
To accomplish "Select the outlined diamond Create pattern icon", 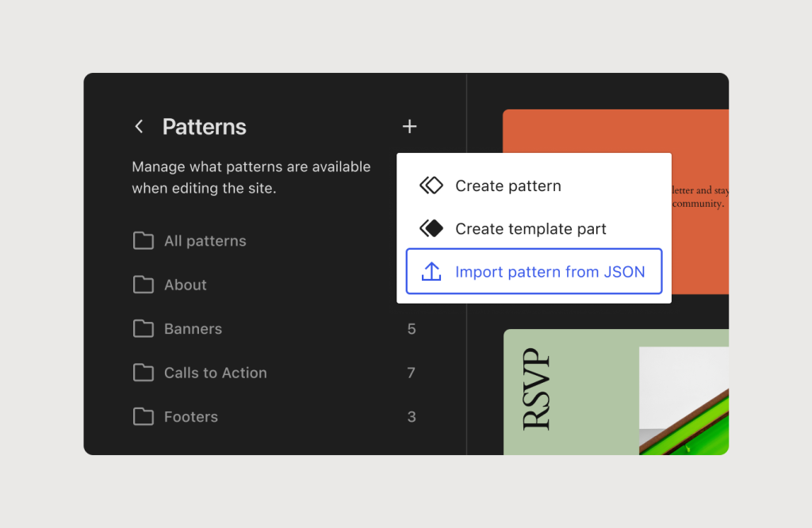I will tap(431, 185).
